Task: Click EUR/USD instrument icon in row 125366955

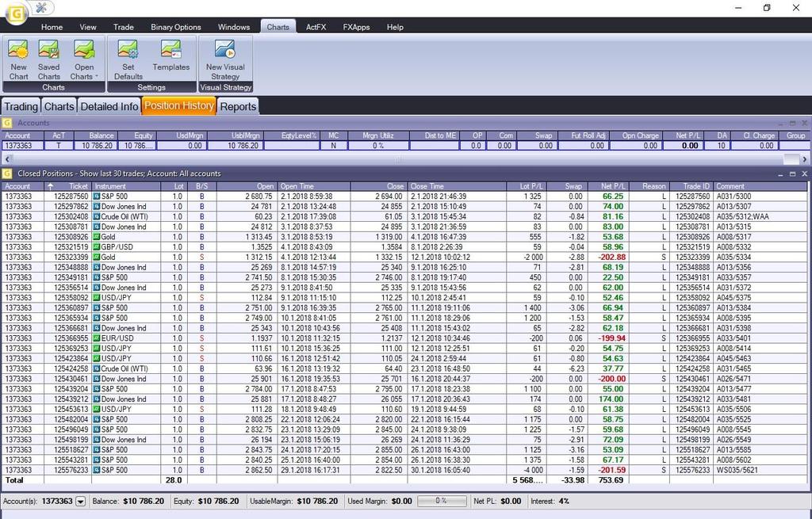Action: click(96, 338)
